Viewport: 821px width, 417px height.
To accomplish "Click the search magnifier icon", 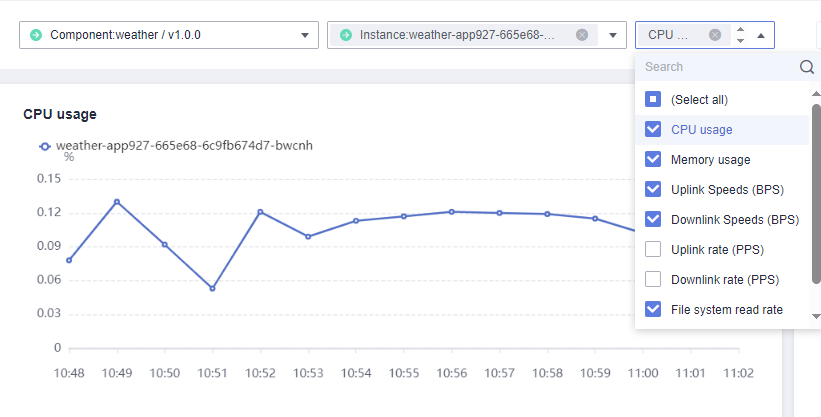I will point(807,67).
